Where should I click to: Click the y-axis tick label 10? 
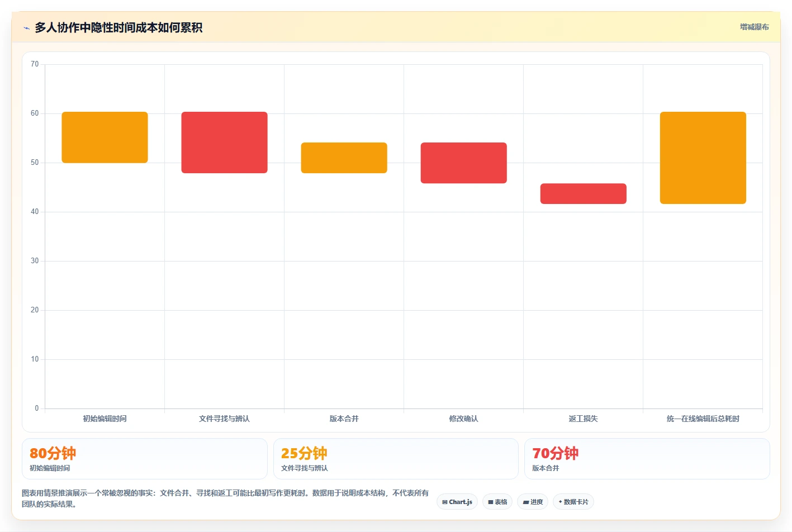[x=35, y=359]
